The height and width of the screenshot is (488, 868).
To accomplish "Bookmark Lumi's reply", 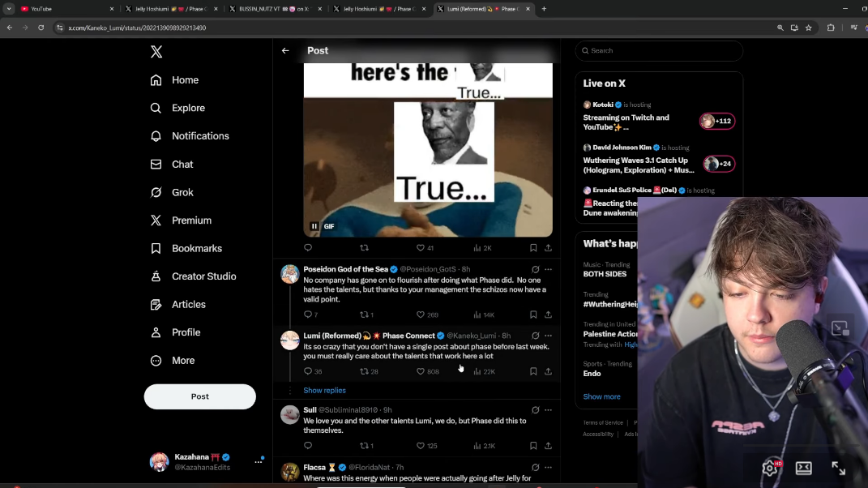I will coord(533,371).
